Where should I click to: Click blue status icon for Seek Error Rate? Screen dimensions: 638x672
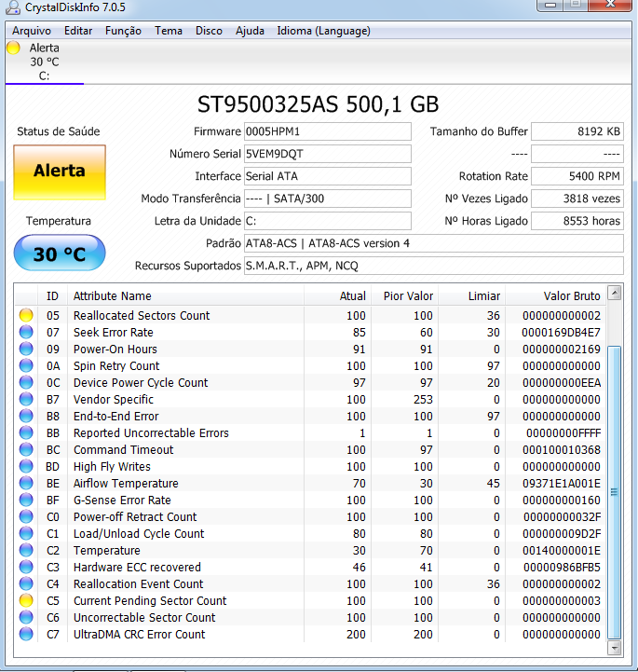[26, 332]
